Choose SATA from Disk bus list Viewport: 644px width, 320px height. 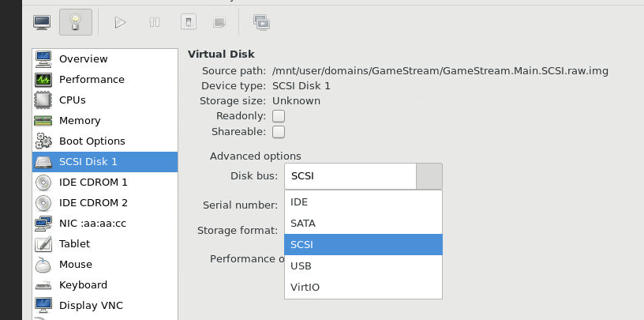363,224
